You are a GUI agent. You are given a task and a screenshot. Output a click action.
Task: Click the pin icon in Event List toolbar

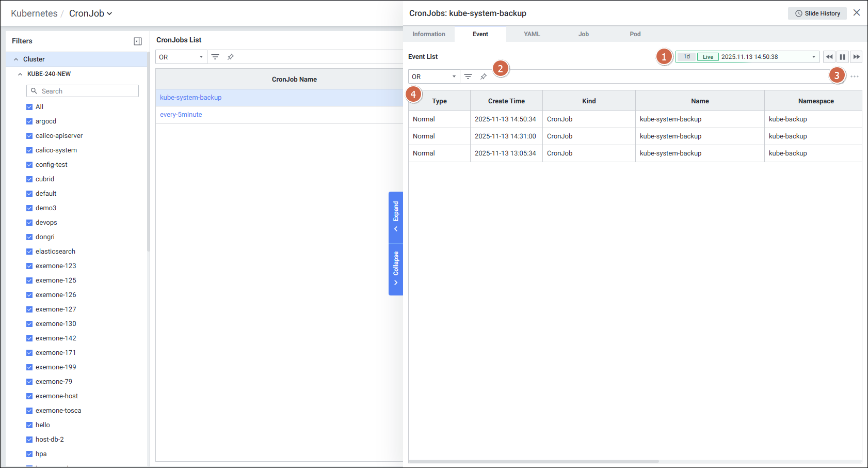coord(484,76)
